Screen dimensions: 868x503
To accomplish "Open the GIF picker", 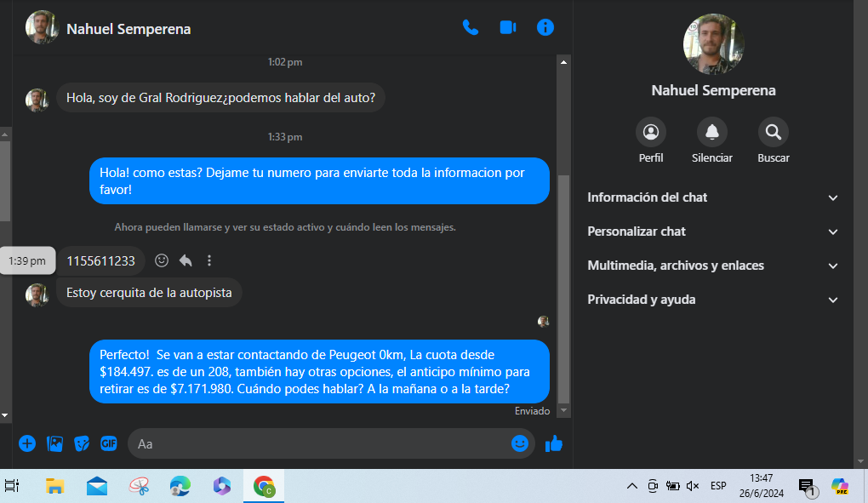I will coord(109,443).
